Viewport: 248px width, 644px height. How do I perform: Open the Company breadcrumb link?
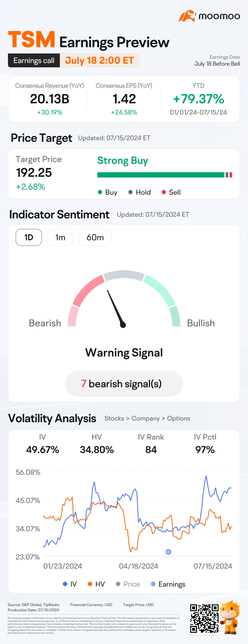(145, 419)
